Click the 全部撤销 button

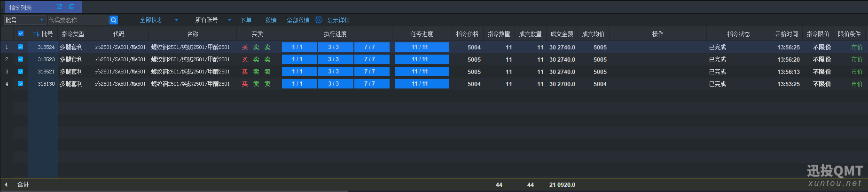(x=298, y=20)
